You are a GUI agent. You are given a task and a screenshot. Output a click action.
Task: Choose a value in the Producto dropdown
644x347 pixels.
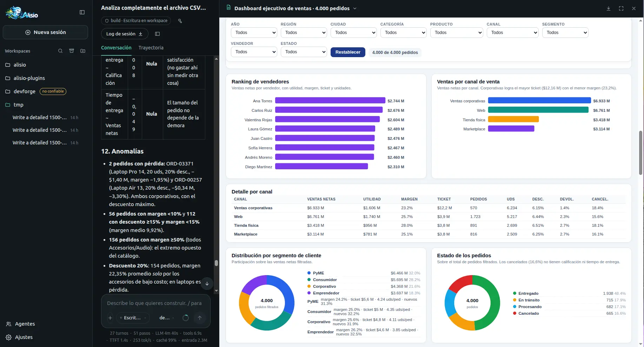pyautogui.click(x=457, y=33)
